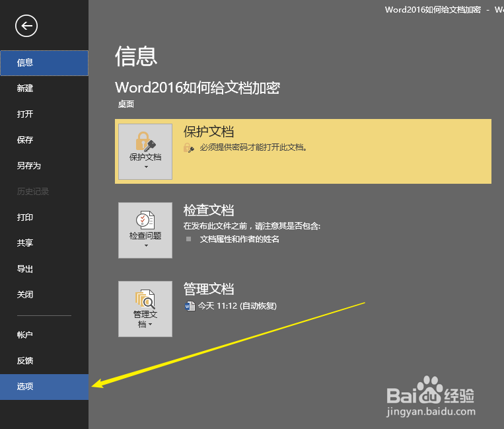Image resolution: width=504 pixels, height=429 pixels.
Task: Click the 检查文档 heading text
Action: pos(209,210)
